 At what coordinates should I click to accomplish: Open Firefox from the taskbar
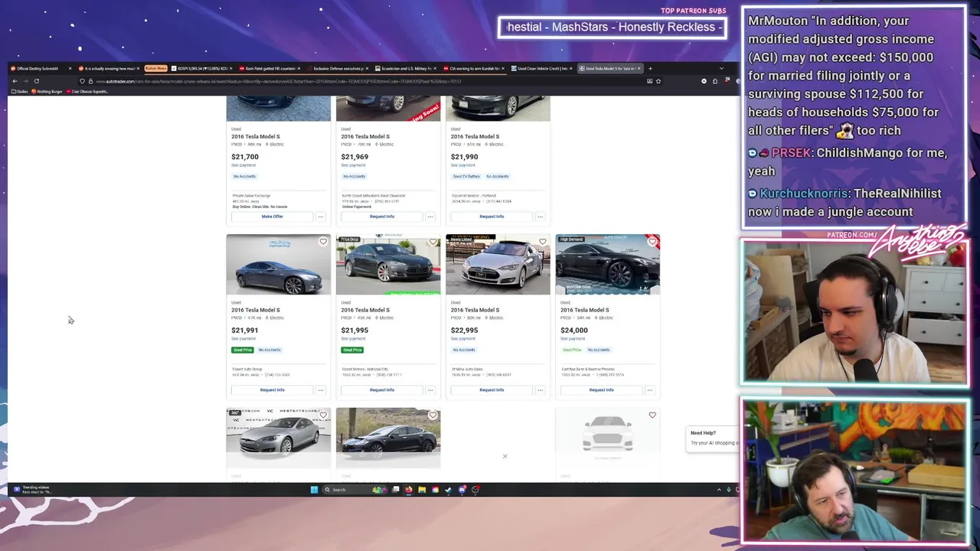[409, 490]
